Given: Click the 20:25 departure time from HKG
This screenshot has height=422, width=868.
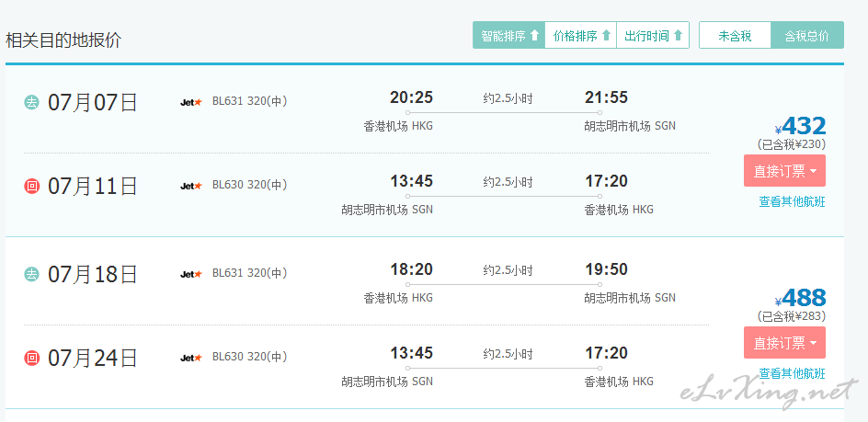Looking at the screenshot, I should pyautogui.click(x=411, y=98).
